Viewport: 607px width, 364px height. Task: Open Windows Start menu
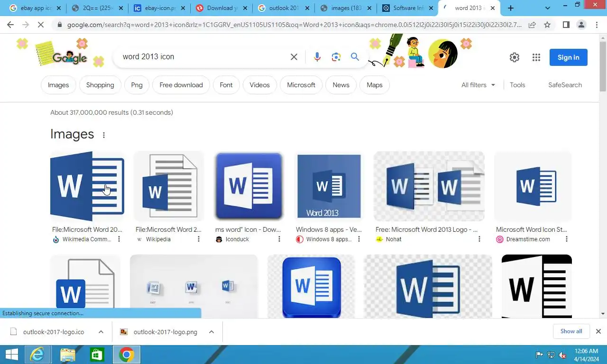12,355
